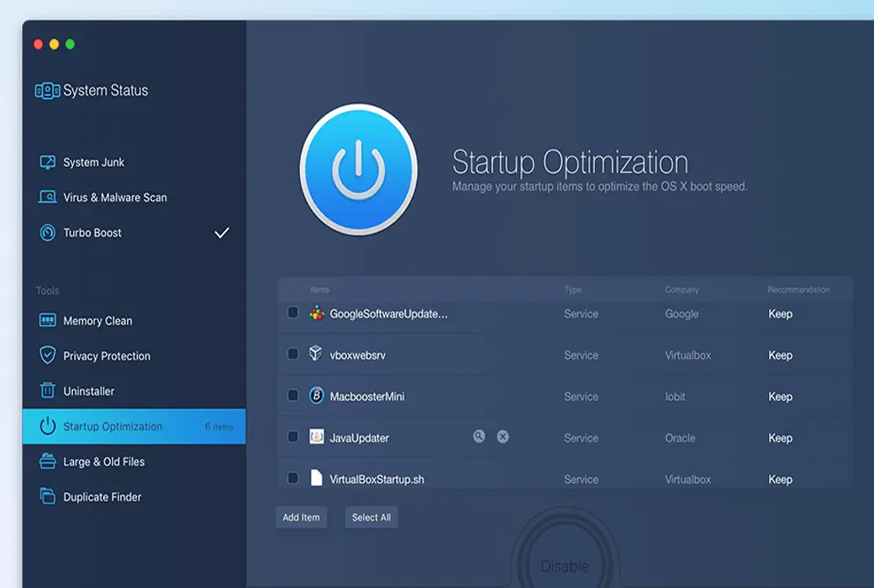Click the JavaUpdater item name
The image size is (874, 588).
[359, 438]
